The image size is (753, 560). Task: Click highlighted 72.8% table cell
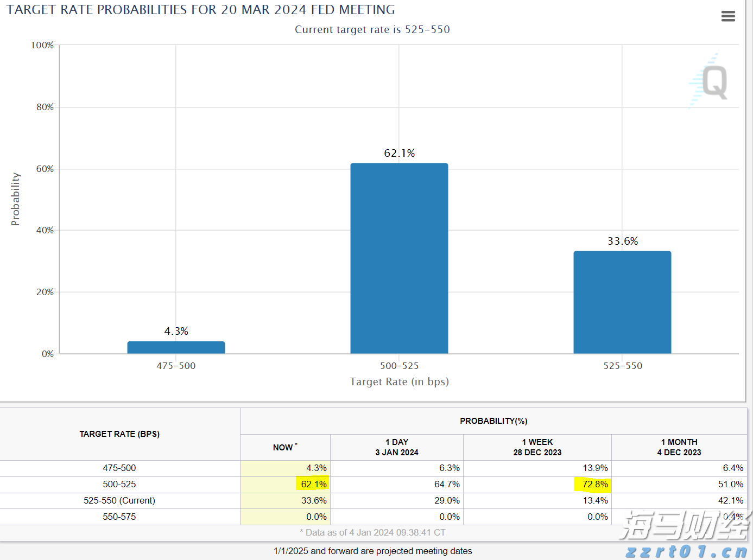[x=594, y=484]
